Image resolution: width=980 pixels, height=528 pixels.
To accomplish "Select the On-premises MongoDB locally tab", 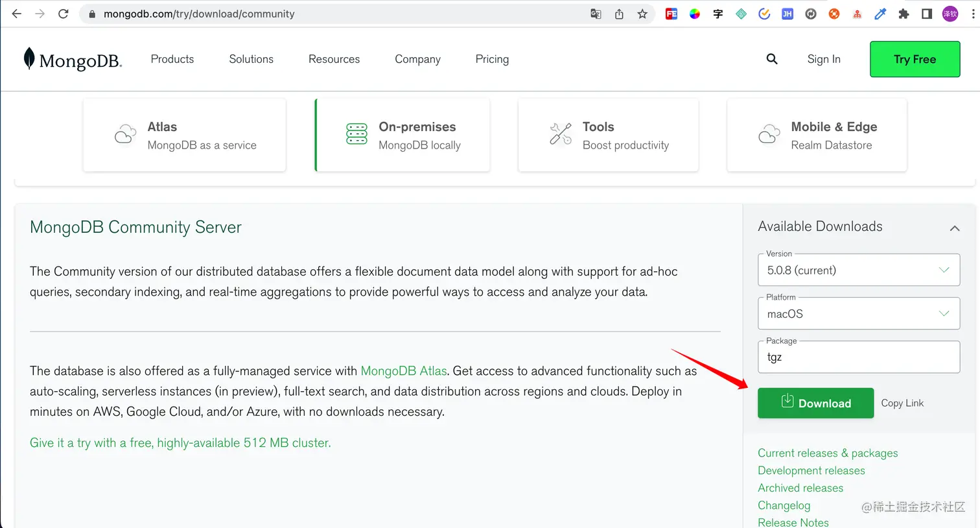I will pos(402,135).
